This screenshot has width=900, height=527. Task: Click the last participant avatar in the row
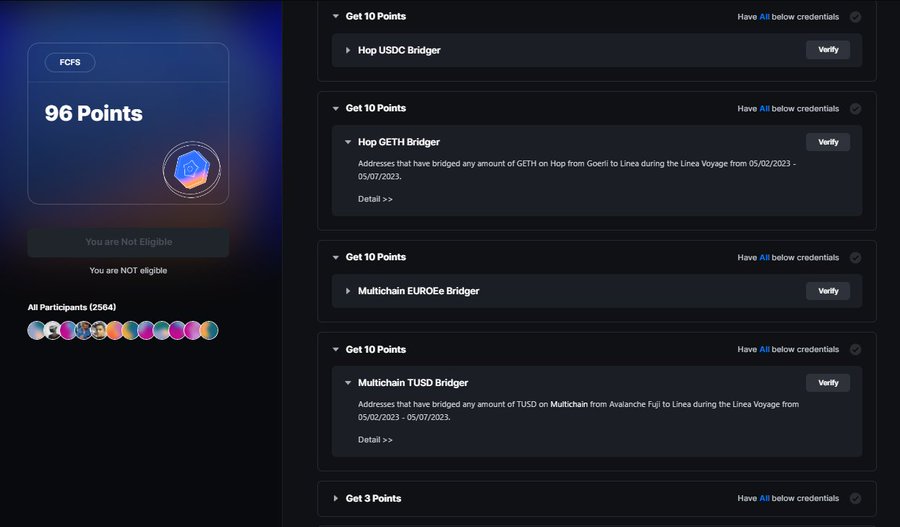209,330
